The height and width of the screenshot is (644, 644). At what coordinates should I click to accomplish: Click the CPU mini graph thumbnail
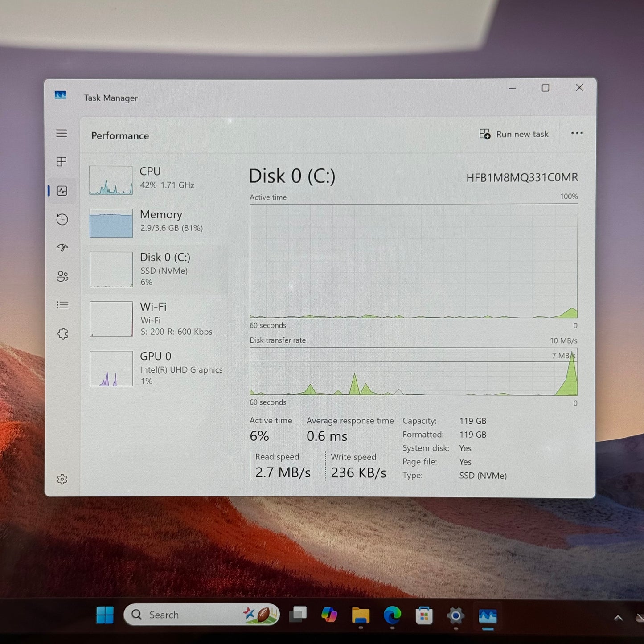(111, 180)
